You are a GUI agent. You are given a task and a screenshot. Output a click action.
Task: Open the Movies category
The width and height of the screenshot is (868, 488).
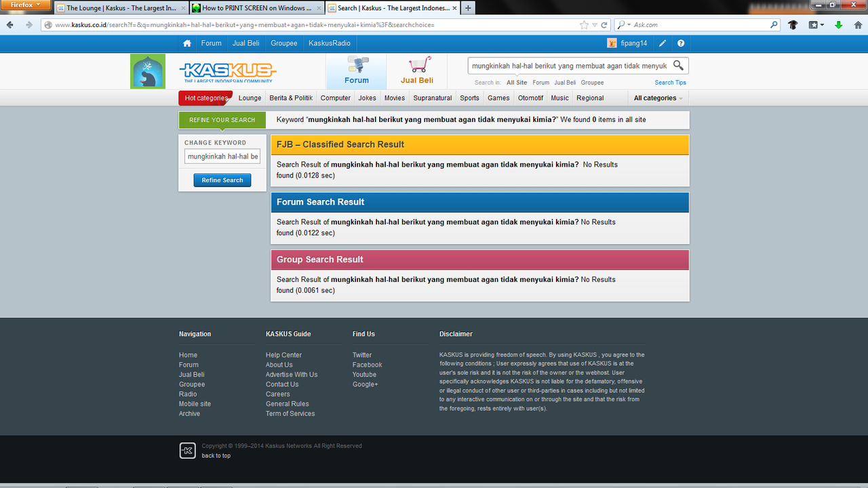pos(395,98)
